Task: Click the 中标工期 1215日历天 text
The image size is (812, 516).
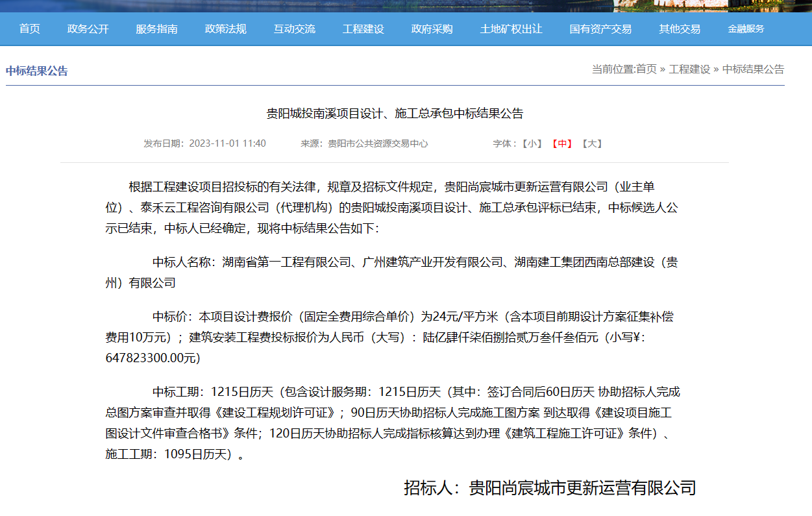Action: pos(214,392)
